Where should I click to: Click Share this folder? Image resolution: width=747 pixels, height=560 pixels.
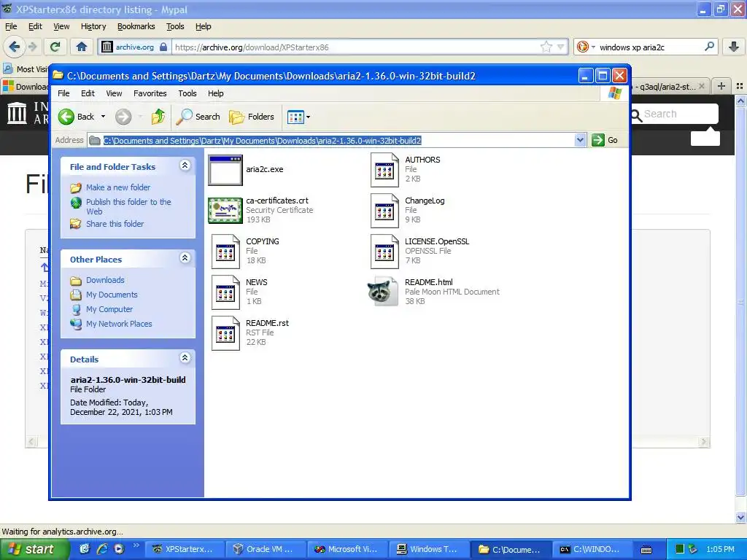tap(115, 224)
